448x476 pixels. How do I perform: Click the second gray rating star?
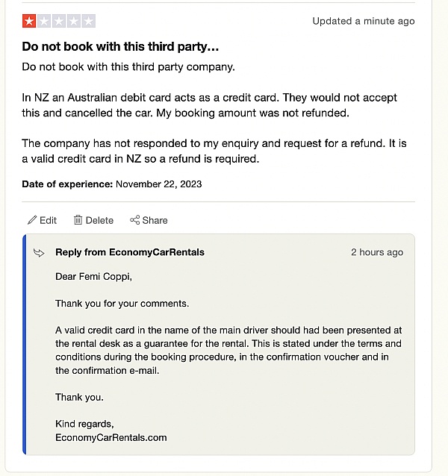tap(44, 21)
